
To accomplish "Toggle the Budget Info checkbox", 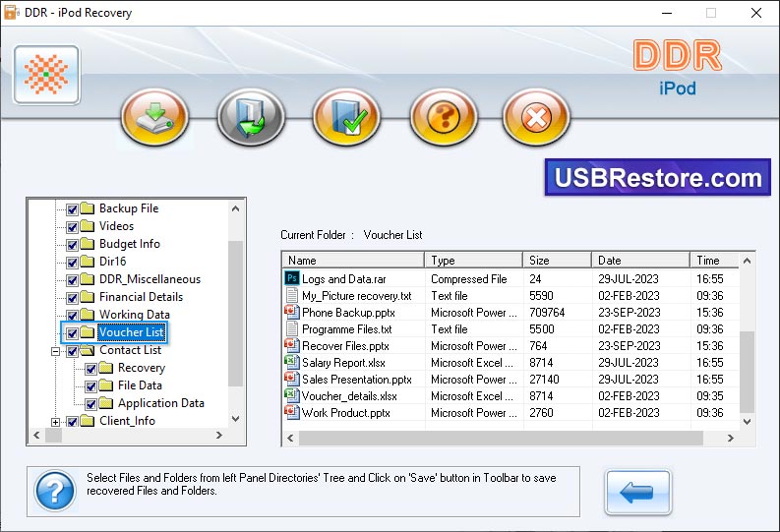I will pos(72,245).
